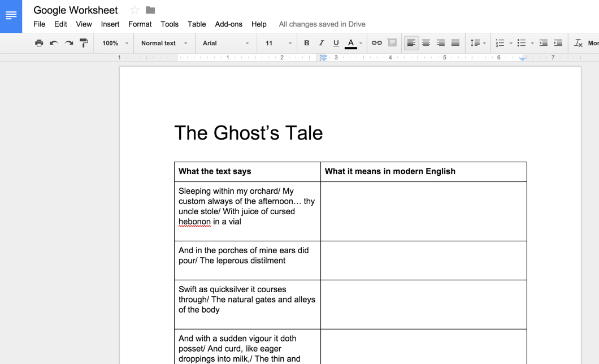The height and width of the screenshot is (364, 599).
Task: Star the Google Worksheet document
Action: [134, 10]
